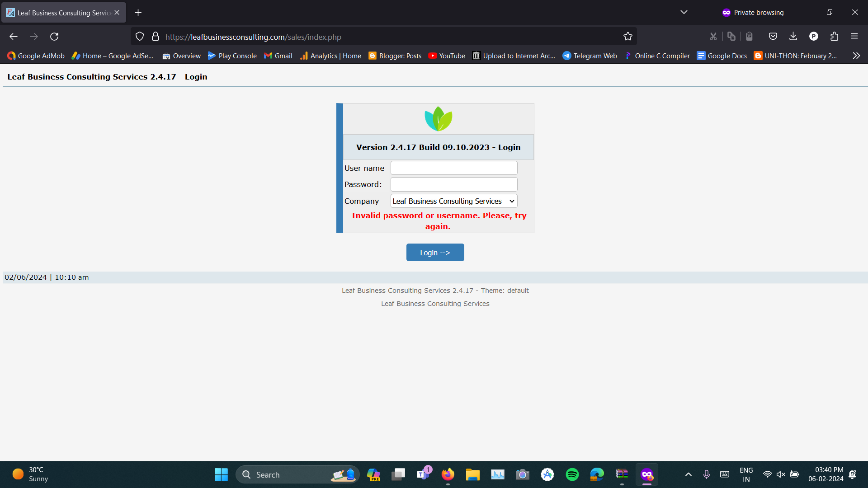This screenshot has width=868, height=488.
Task: Click the Invalid password error message
Action: [x=439, y=221]
